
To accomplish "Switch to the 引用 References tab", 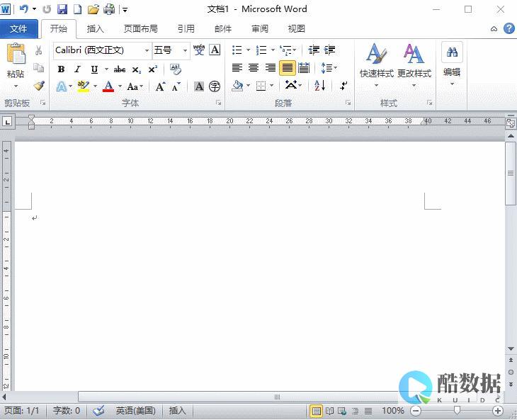I will [x=186, y=29].
